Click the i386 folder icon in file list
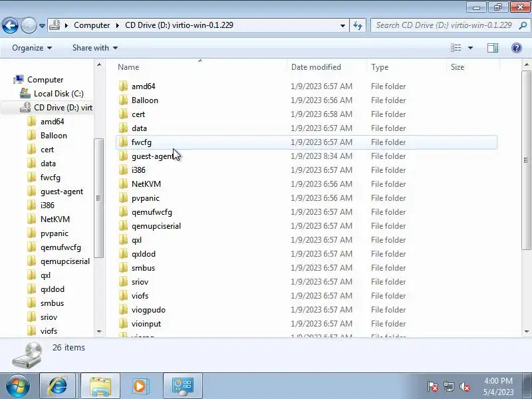Image resolution: width=532 pixels, height=399 pixels. coord(124,170)
